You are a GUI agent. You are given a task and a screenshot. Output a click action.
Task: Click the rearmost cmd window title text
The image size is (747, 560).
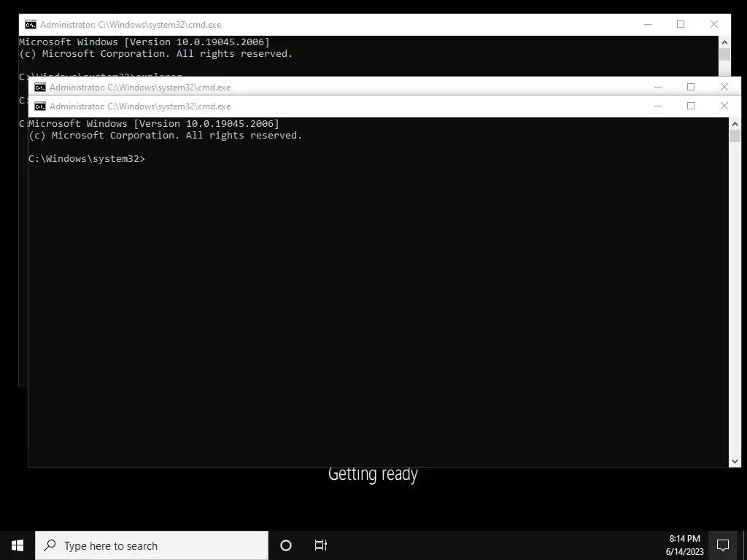coord(131,24)
